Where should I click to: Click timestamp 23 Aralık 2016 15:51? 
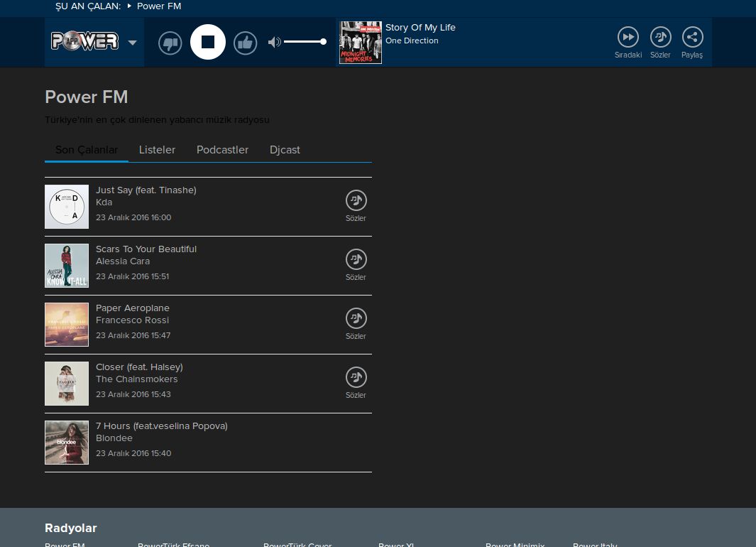tap(133, 276)
